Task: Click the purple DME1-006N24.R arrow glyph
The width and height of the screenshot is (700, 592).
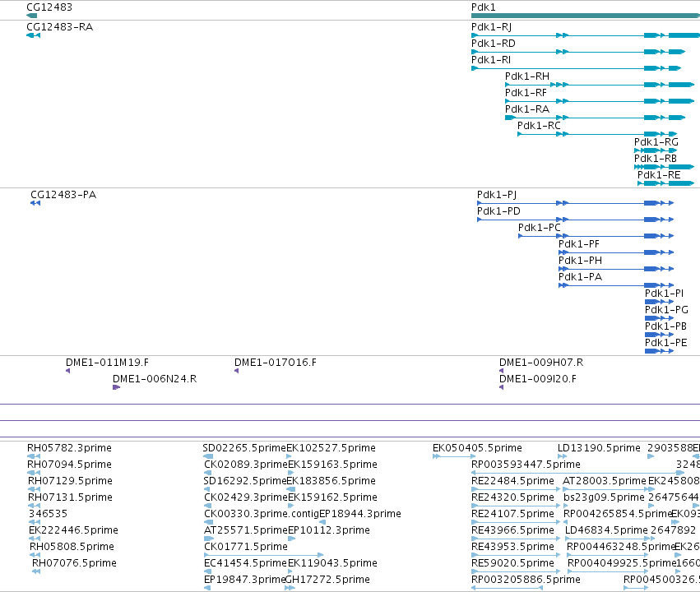Action: pos(117,387)
